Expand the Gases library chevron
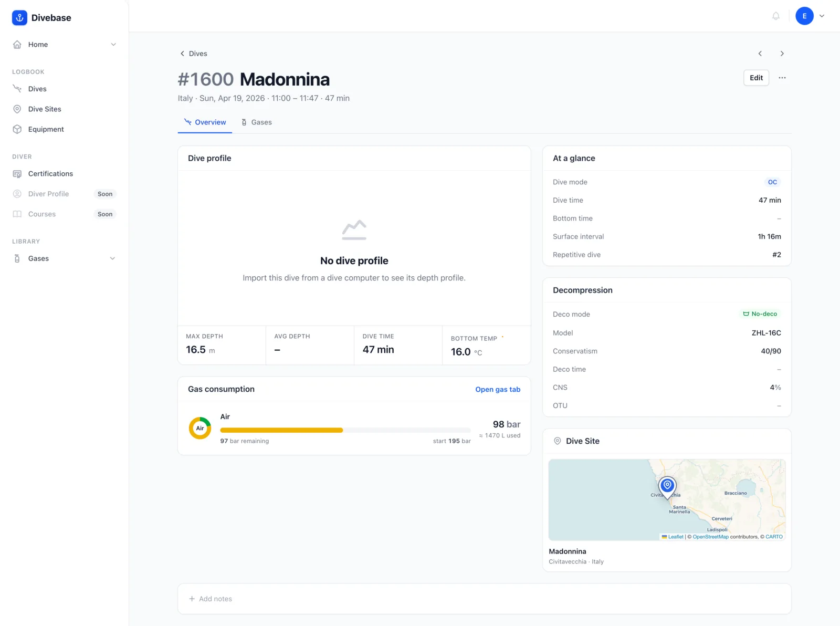The image size is (840, 626). [112, 258]
